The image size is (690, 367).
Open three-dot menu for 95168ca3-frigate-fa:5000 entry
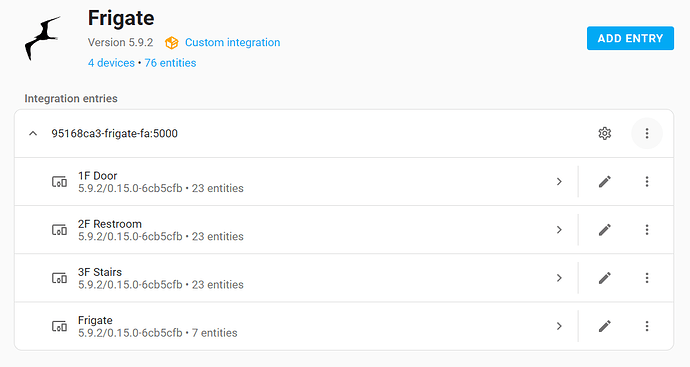click(646, 133)
